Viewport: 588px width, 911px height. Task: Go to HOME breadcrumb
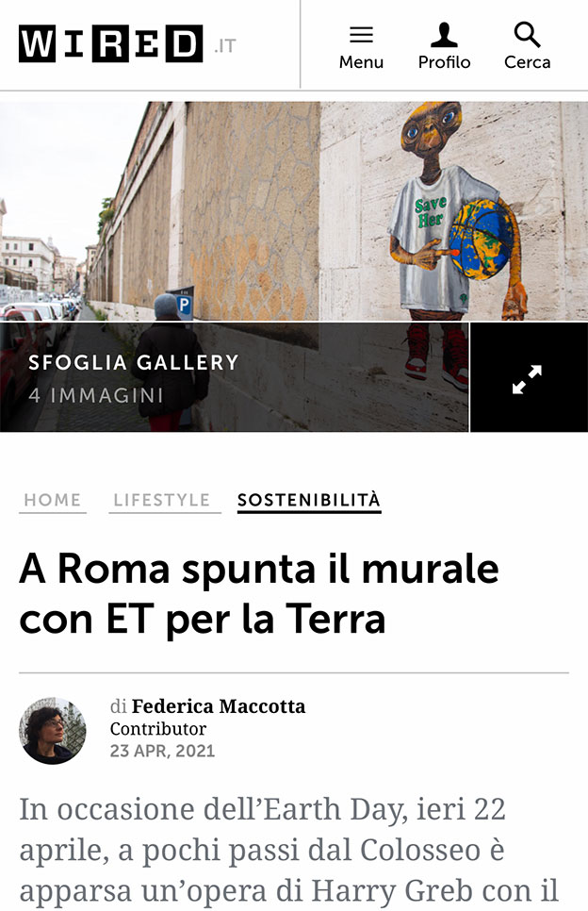tap(52, 500)
